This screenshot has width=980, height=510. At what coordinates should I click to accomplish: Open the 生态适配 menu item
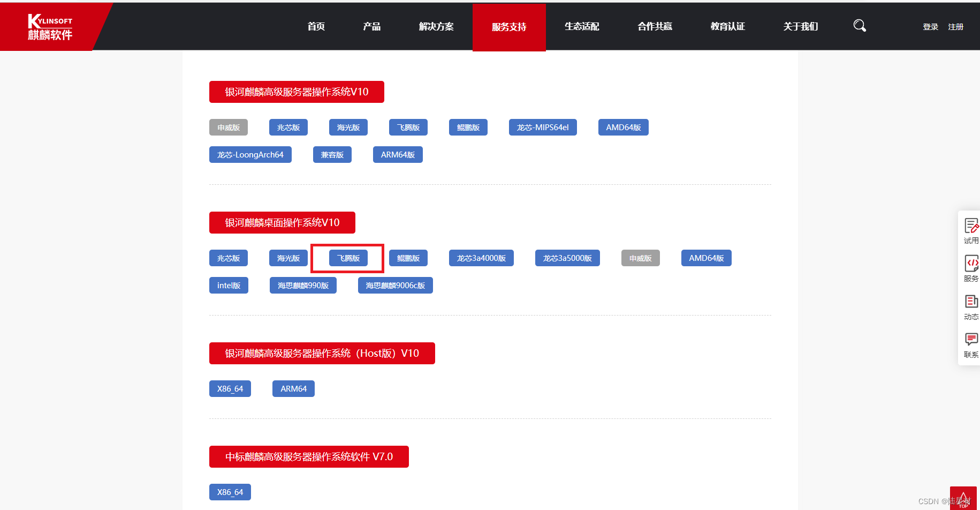click(x=582, y=26)
